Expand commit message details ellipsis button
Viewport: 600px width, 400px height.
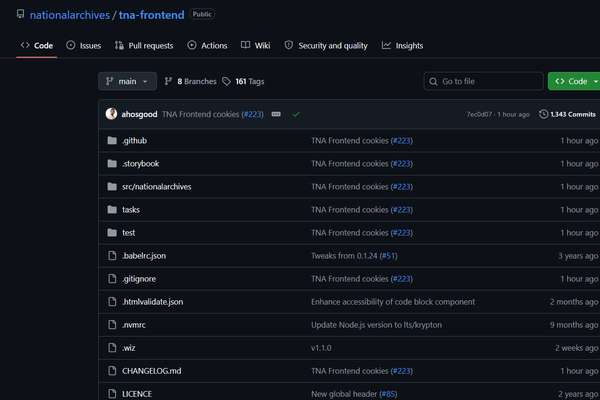(276, 114)
